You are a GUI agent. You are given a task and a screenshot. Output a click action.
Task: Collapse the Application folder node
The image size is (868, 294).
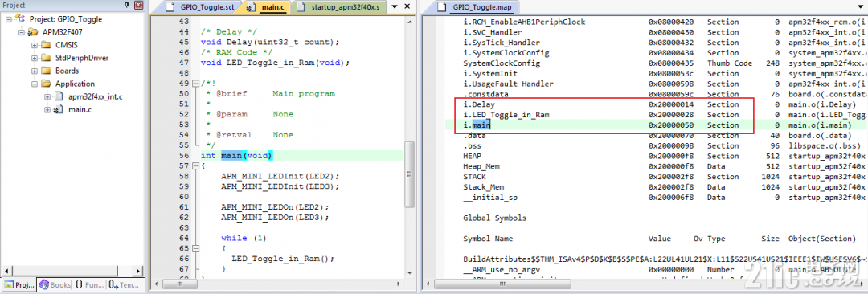point(35,84)
